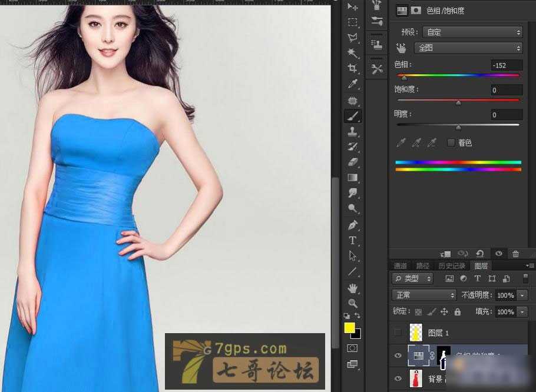This screenshot has width=536, height=392.
Task: Toggle Quick Mask mode
Action: 352,348
